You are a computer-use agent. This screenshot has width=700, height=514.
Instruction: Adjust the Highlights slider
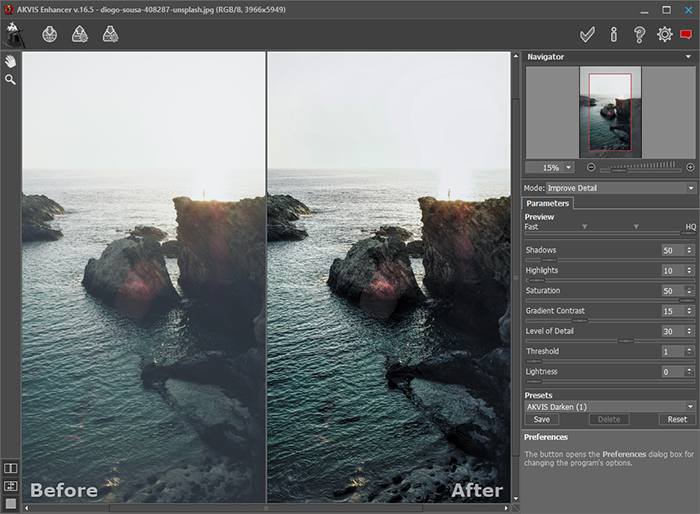coord(609,280)
